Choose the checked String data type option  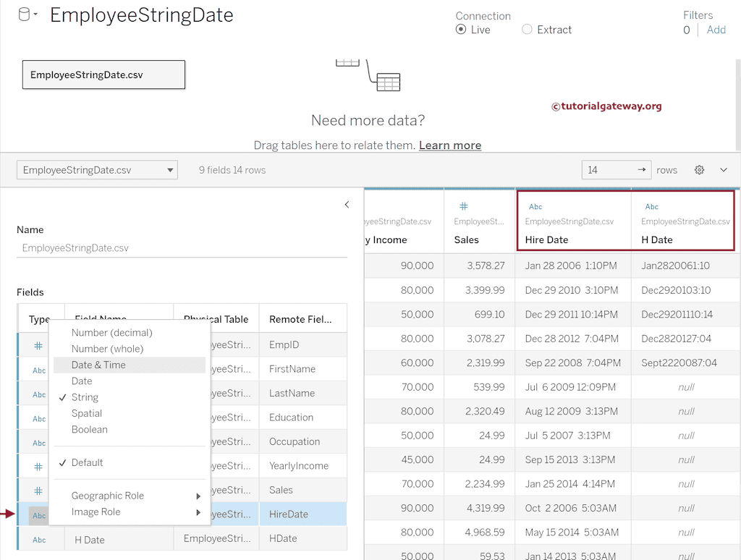point(85,397)
